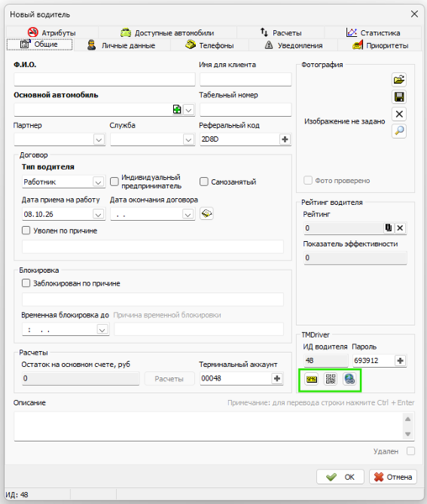The height and width of the screenshot is (504, 427).
Task: Tick Заблокирован по причине checkbox
Action: 26,283
